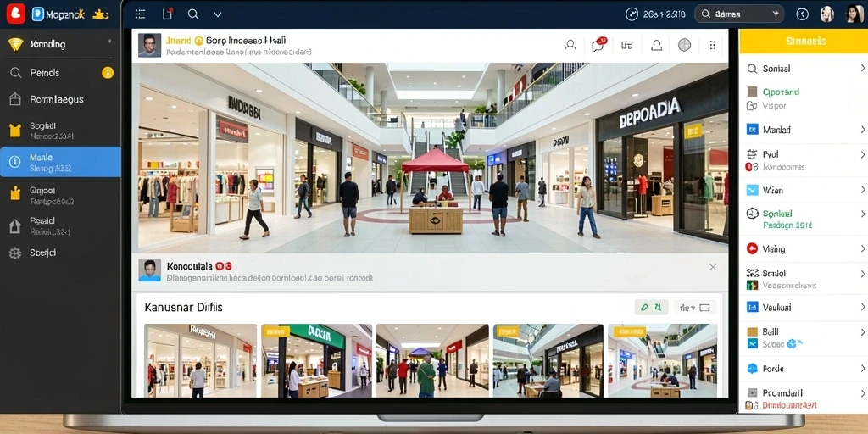The height and width of the screenshot is (434, 868).
Task: Click the Koncoutiala commenter avatar
Action: (x=149, y=270)
